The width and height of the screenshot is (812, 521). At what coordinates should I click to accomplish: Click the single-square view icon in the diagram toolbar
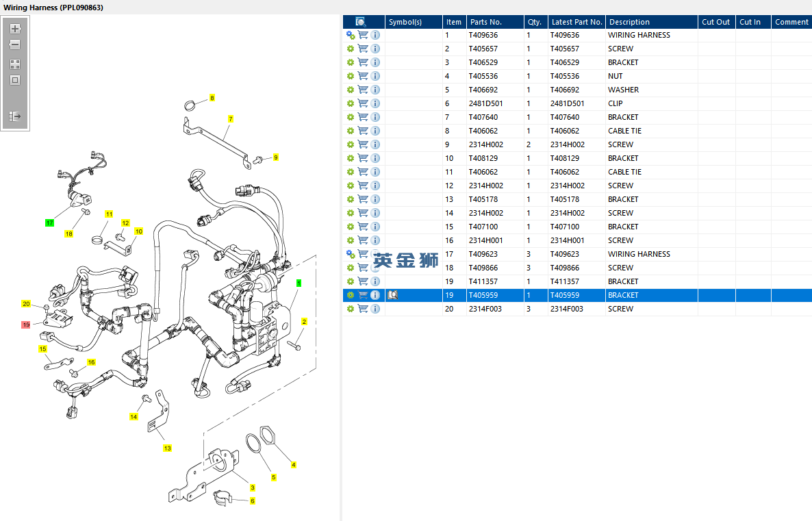coord(15,80)
